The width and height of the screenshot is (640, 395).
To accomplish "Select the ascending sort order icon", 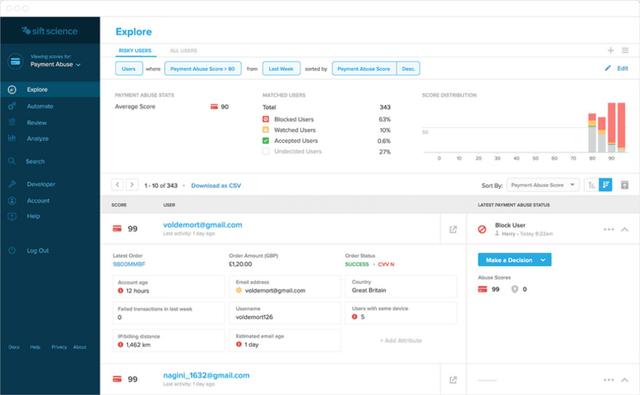I will pos(591,185).
